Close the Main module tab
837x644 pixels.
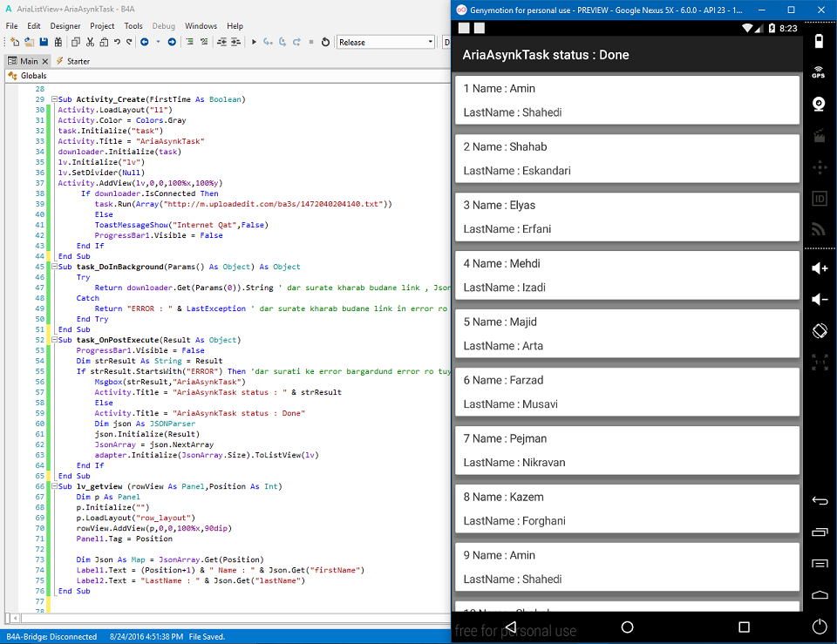45,61
